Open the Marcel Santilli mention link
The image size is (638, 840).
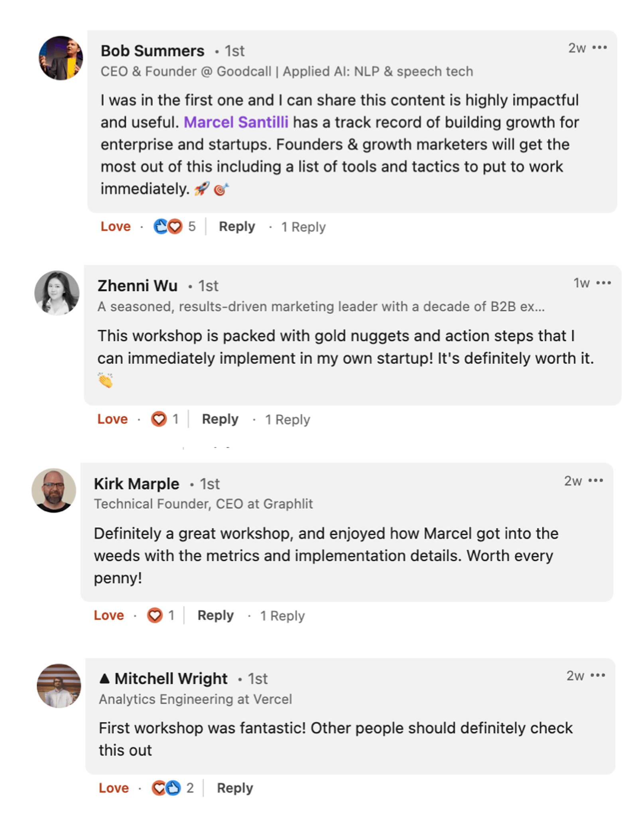(x=236, y=122)
